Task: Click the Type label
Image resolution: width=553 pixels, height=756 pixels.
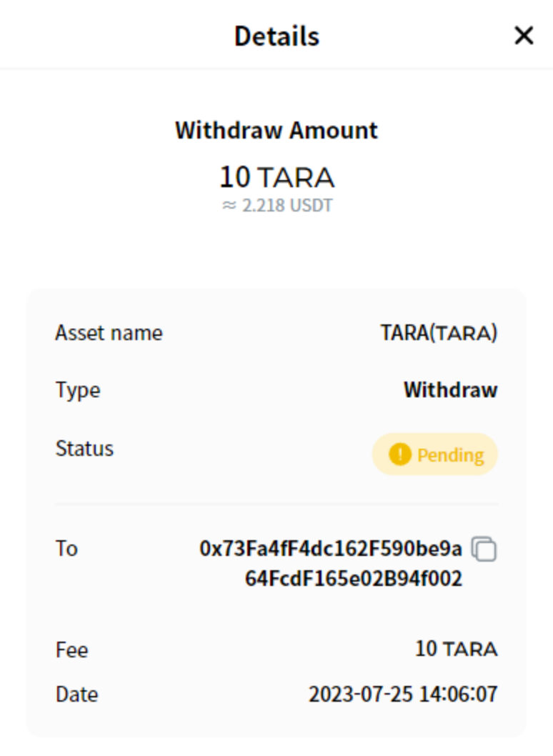Action: point(78,390)
